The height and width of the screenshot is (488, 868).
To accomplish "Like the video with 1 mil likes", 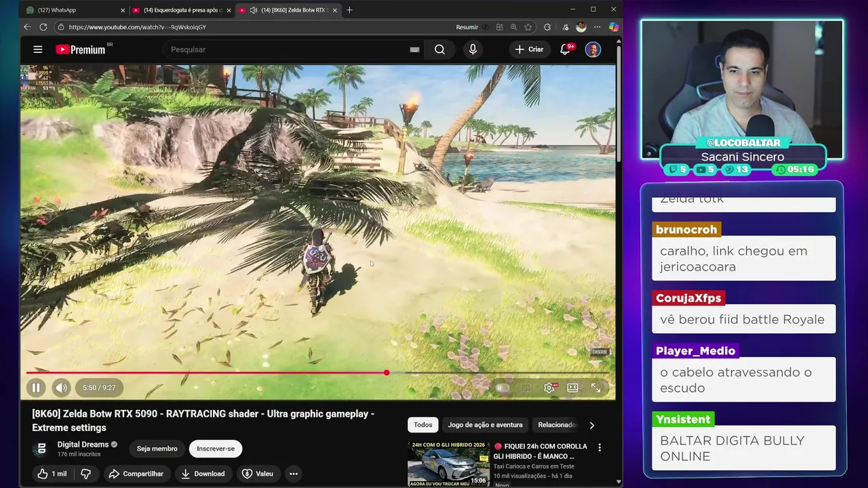I will point(52,474).
